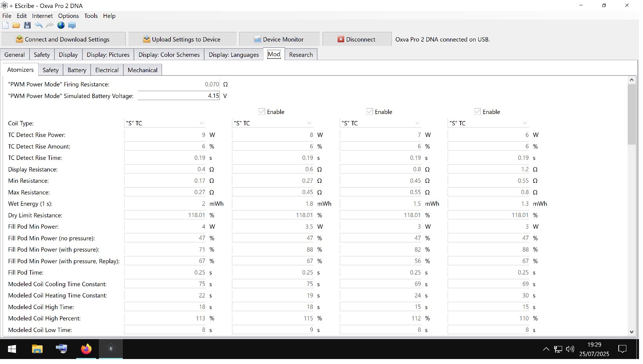Toggle the third column Enable checkbox
Viewport: 643px width, 364px height.
(x=370, y=112)
